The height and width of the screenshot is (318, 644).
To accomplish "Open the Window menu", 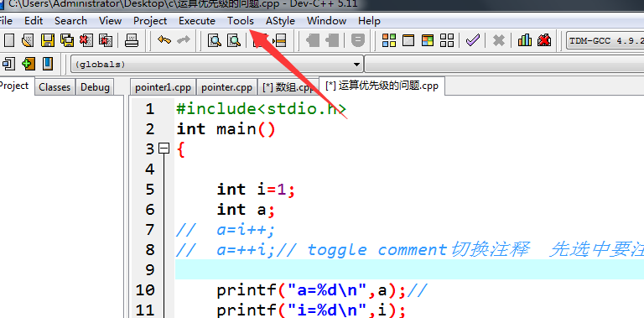I will (x=326, y=20).
